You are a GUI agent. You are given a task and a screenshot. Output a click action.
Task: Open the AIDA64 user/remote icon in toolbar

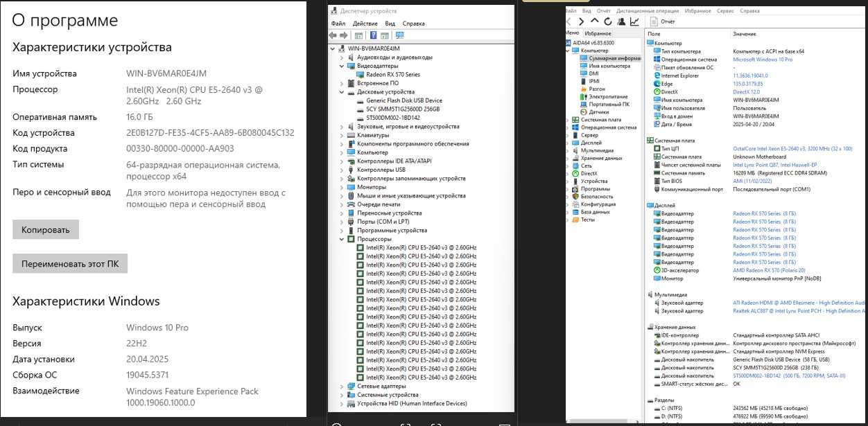coord(621,22)
